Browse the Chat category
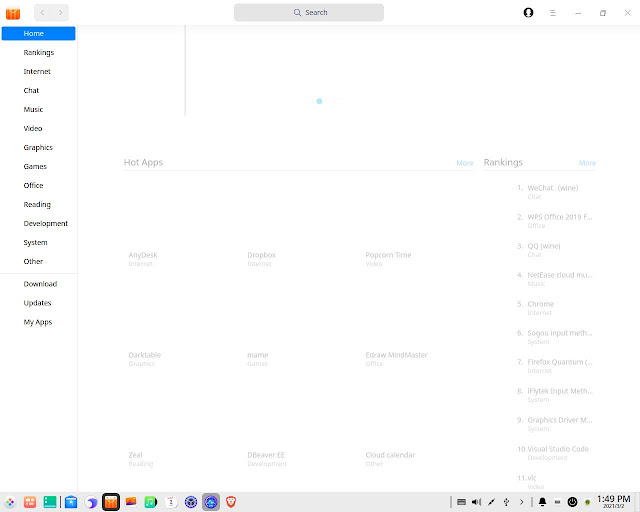Viewport: 640px width, 512px height. coord(38,90)
